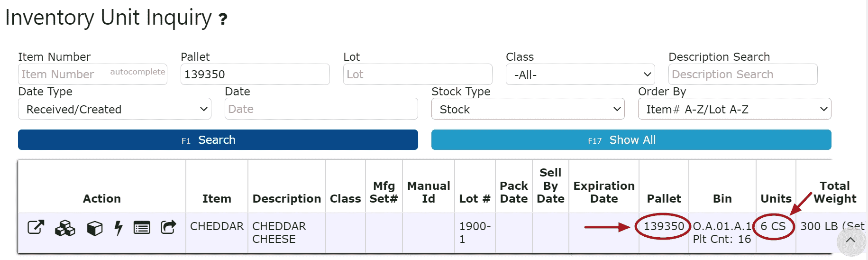The image size is (868, 260).
Task: Expand the Stock Type dropdown
Action: pyautogui.click(x=528, y=109)
